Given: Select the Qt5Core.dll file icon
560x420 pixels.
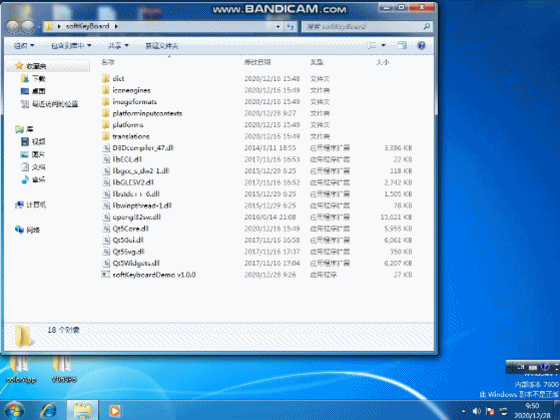Looking at the screenshot, I should (x=106, y=229).
